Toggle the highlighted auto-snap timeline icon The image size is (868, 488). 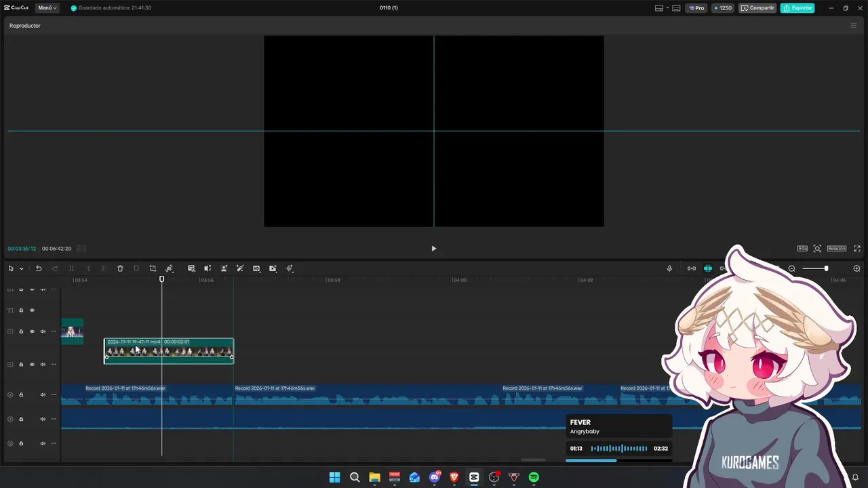tap(707, 268)
